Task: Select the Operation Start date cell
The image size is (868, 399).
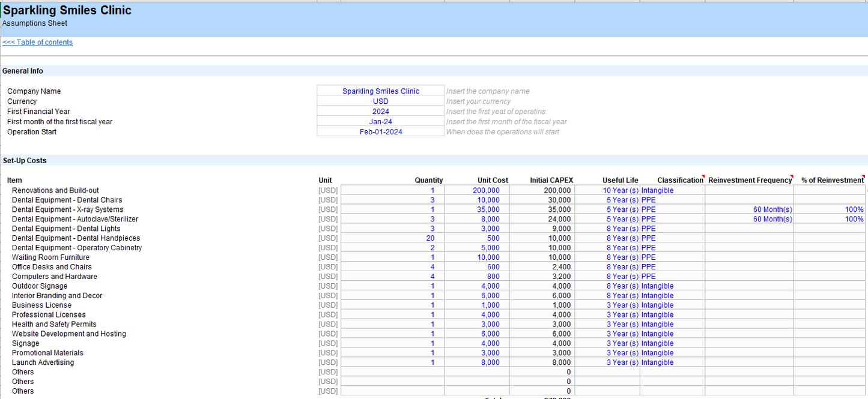Action: pyautogui.click(x=380, y=132)
